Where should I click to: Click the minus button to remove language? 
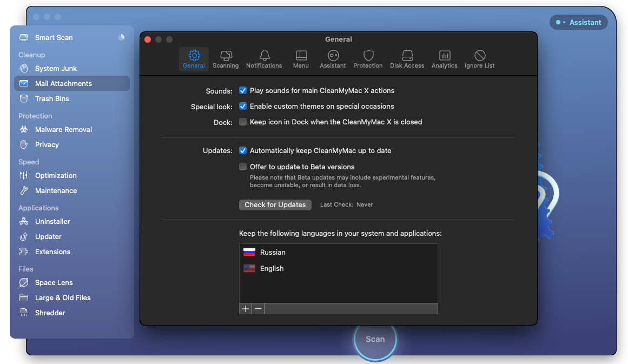pos(258,309)
